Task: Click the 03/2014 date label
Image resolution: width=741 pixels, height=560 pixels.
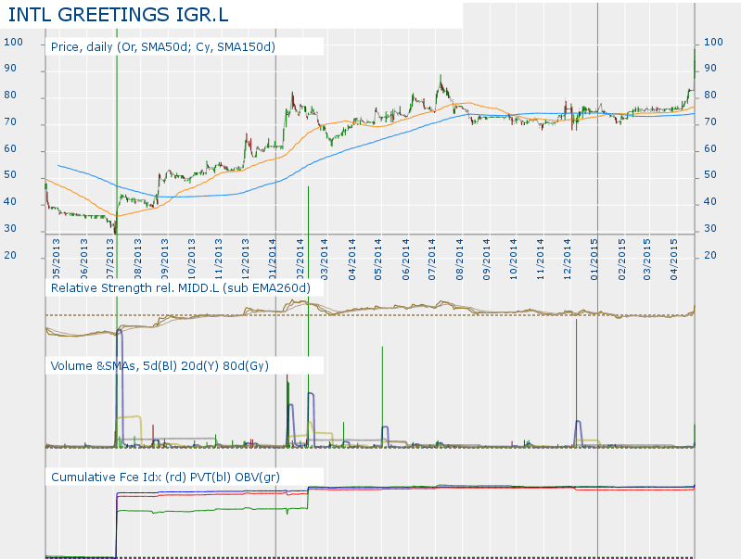Action: (x=325, y=260)
